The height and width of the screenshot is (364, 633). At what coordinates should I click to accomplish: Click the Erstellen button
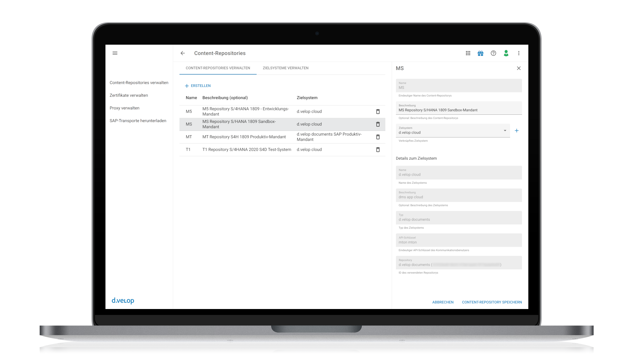198,86
